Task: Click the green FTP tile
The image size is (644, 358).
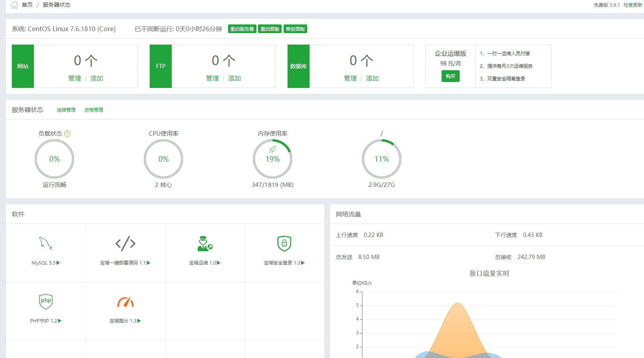Action: pos(161,66)
